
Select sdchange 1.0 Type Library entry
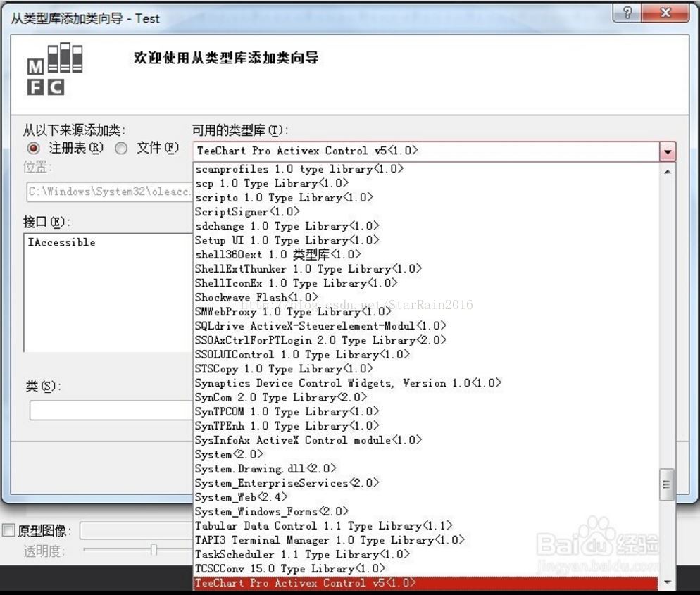426,226
